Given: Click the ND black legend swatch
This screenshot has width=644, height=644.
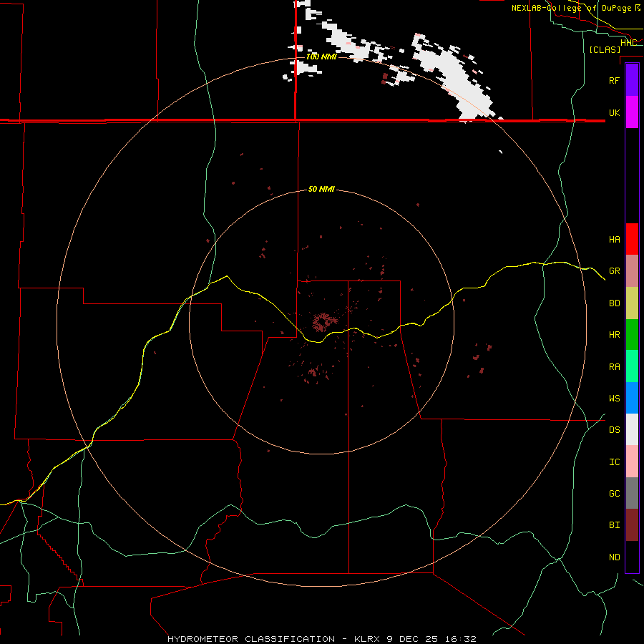Looking at the screenshot, I should click(632, 557).
